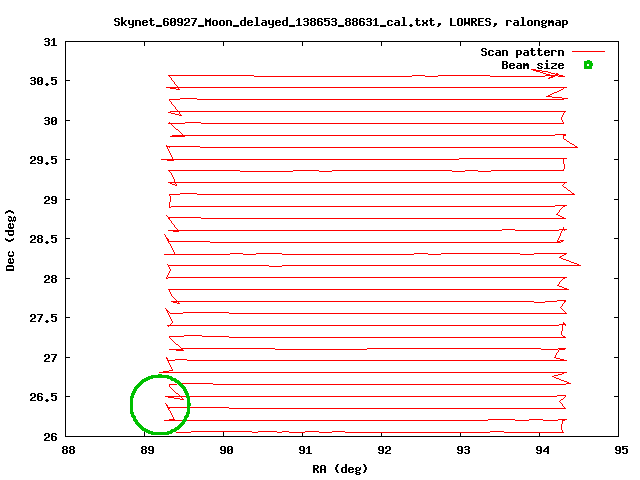The width and height of the screenshot is (640, 480).
Task: Click the y-axis tick label 29.5
Action: click(44, 160)
